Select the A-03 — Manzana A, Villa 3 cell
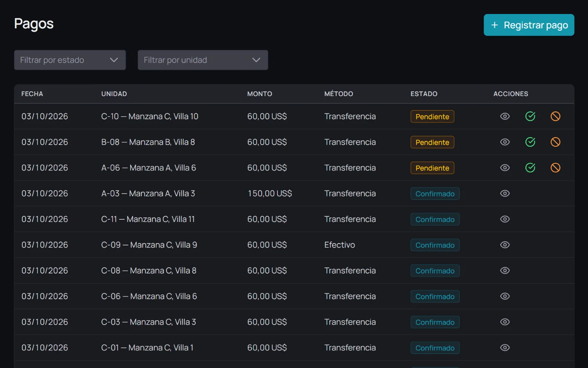This screenshot has height=368, width=588. [148, 194]
